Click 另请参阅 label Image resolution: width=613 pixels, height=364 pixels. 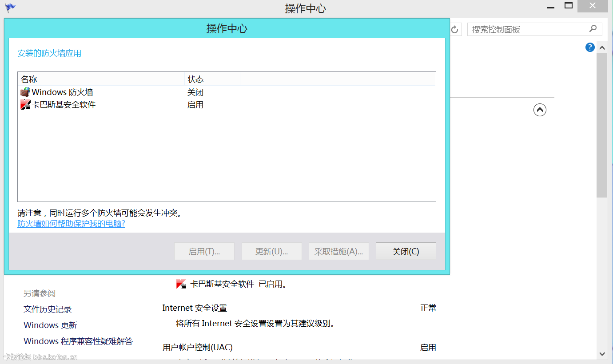pos(40,293)
